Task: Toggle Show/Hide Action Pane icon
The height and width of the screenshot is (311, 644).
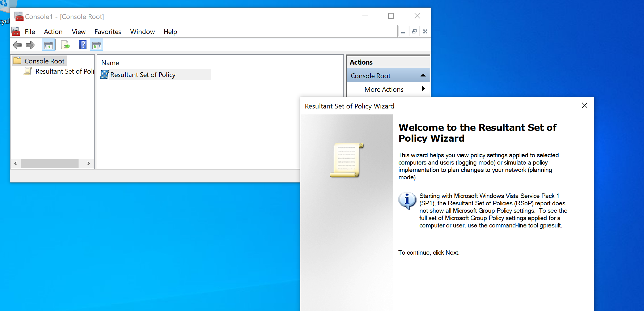Action: pyautogui.click(x=96, y=45)
